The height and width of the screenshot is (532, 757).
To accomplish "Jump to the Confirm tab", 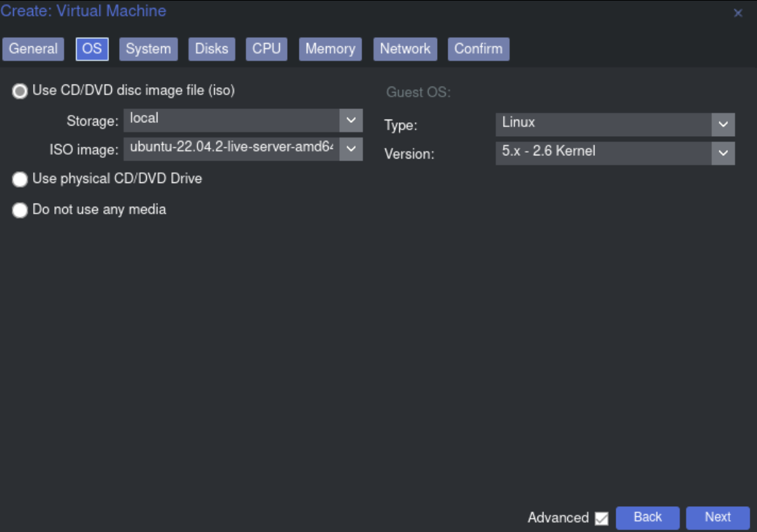I will (x=478, y=49).
